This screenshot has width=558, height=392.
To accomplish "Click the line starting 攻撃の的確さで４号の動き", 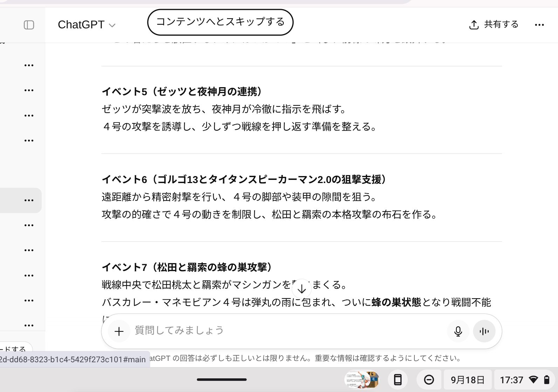I will [x=270, y=215].
